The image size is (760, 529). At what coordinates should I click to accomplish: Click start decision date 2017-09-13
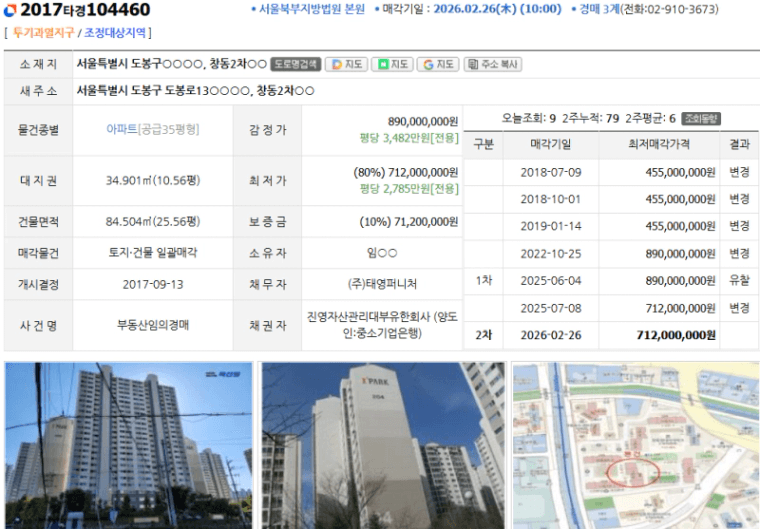(x=153, y=285)
